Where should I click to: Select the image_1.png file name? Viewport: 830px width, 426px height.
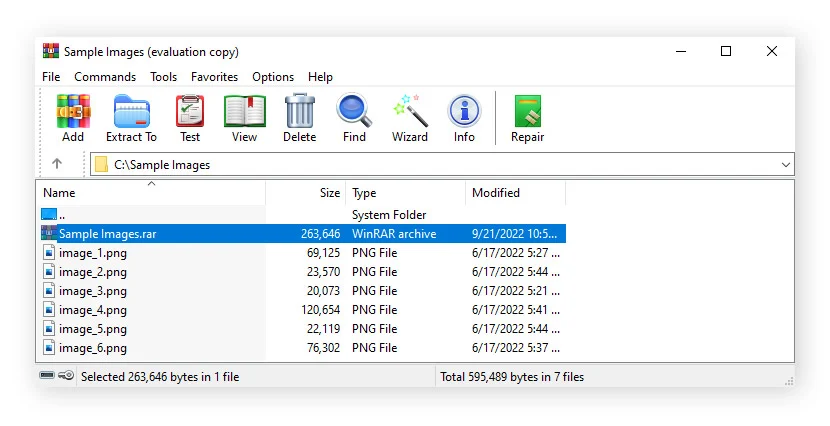pos(93,253)
